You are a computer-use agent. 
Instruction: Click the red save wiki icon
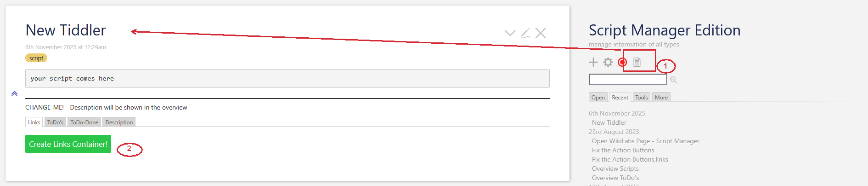622,62
